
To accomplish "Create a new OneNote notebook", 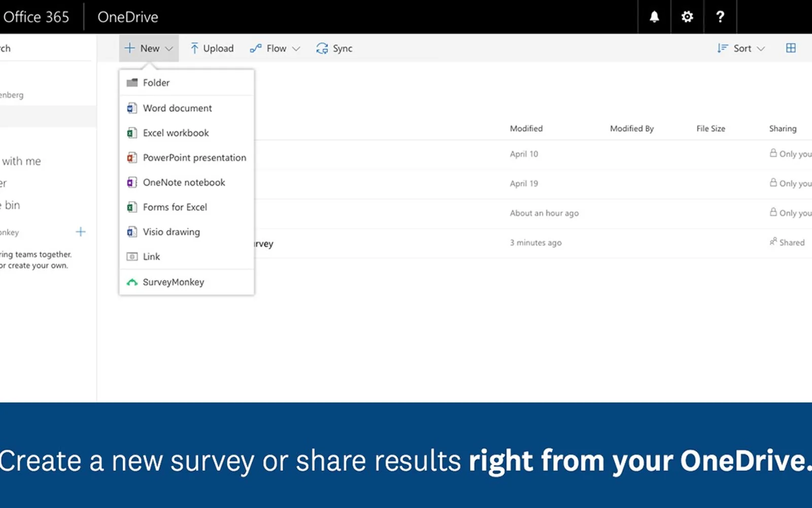I will 187,182.
